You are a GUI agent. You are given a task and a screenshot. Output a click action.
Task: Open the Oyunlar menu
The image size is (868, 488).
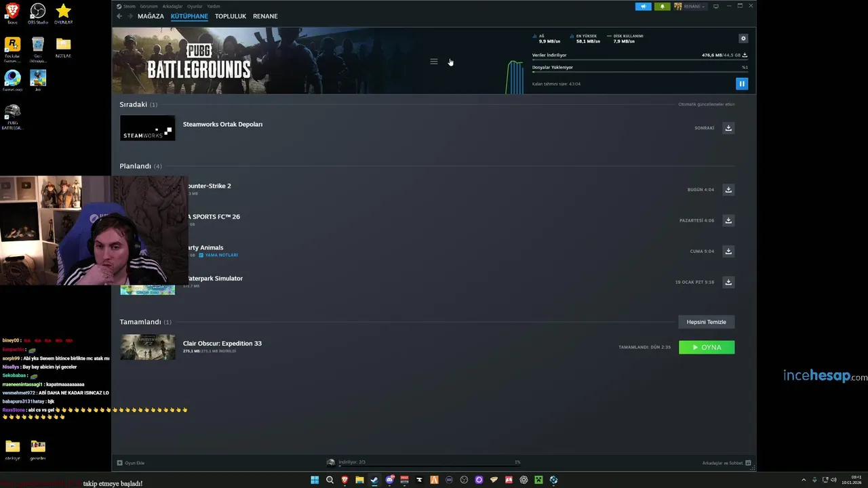(195, 6)
